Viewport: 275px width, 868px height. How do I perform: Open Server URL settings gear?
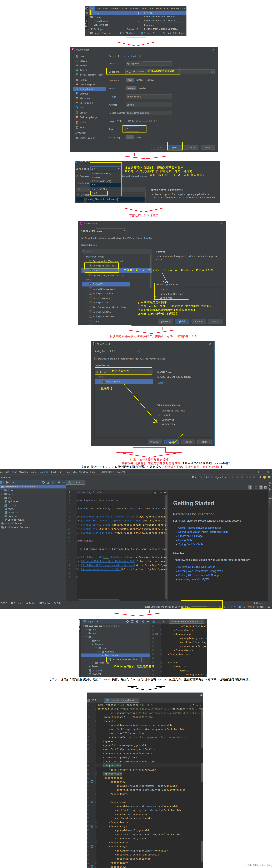coord(140,56)
